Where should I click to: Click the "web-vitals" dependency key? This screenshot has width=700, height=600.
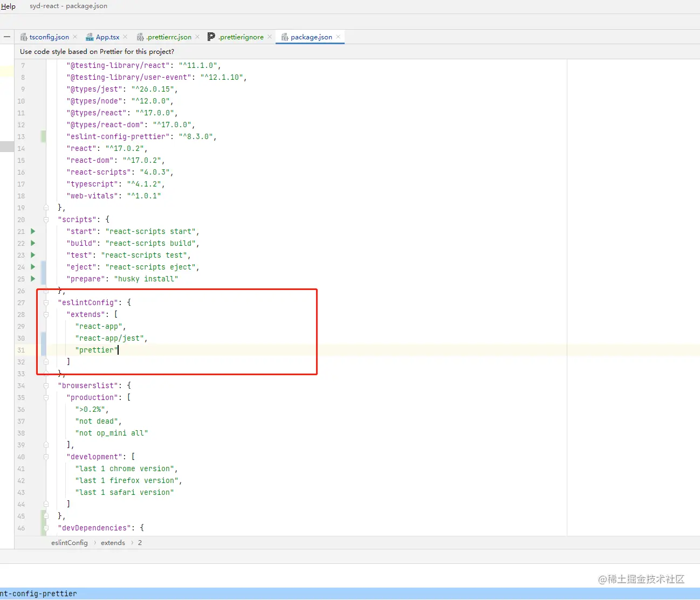point(92,196)
